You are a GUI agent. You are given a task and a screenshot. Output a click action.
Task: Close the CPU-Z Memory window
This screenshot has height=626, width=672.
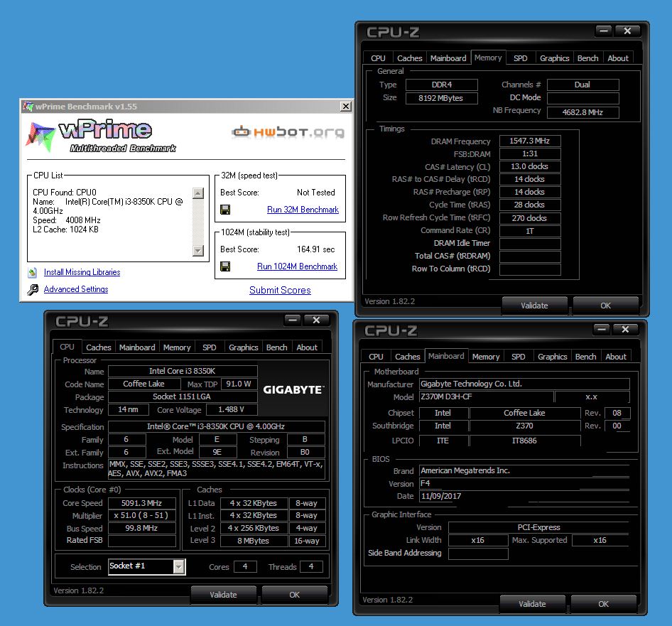[627, 31]
